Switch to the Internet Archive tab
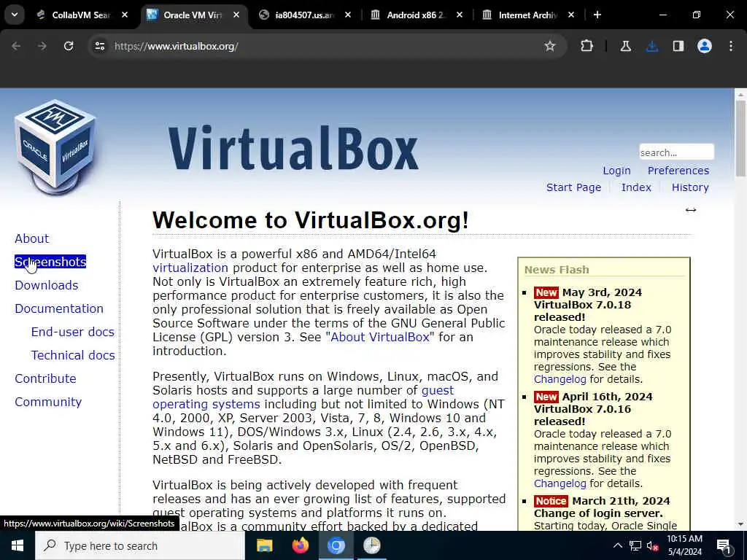This screenshot has height=560, width=747. 528,15
